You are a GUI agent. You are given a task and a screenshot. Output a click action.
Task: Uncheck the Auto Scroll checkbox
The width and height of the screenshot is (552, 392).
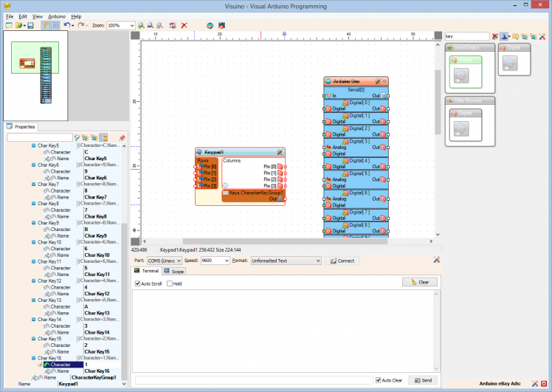(137, 283)
